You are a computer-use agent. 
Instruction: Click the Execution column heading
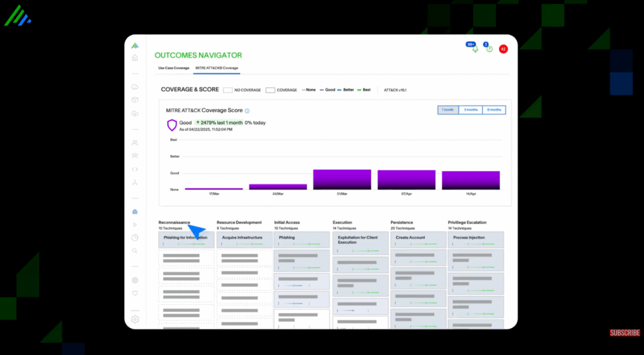342,223
